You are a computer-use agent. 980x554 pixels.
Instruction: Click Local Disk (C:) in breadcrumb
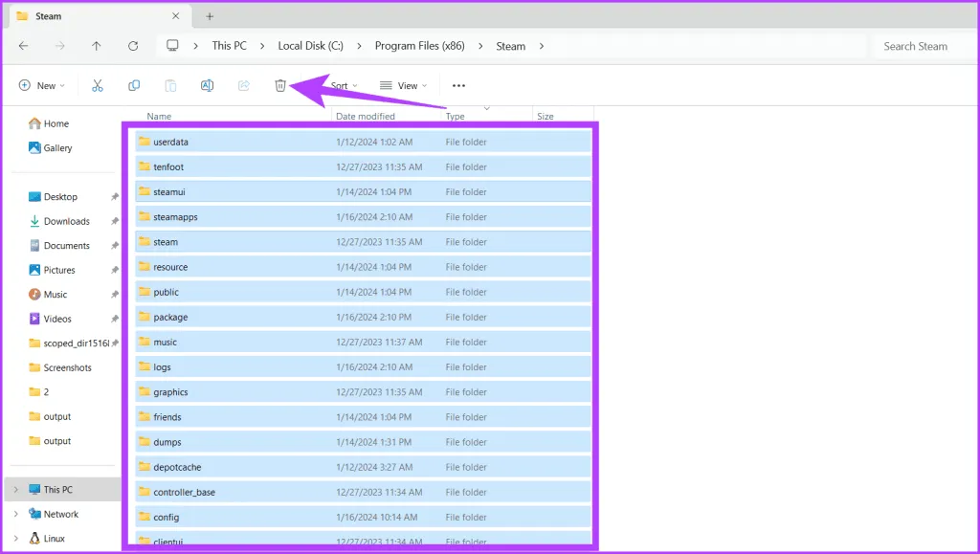(x=310, y=46)
